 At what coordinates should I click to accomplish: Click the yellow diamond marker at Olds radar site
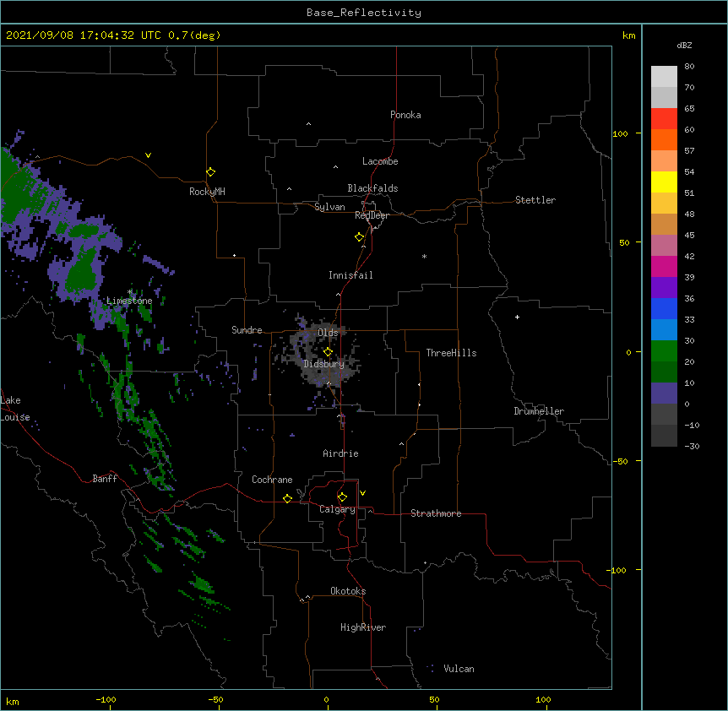[328, 352]
